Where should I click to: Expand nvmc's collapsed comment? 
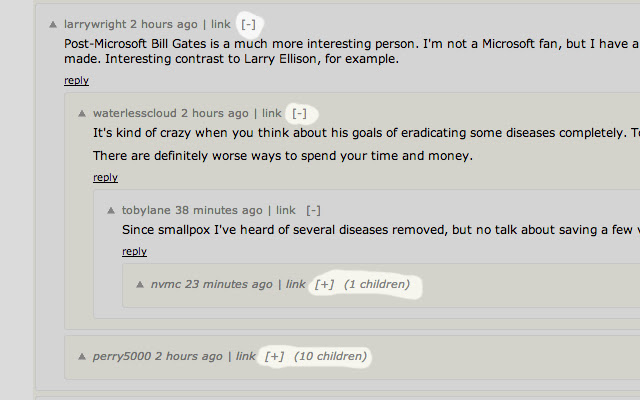(324, 285)
